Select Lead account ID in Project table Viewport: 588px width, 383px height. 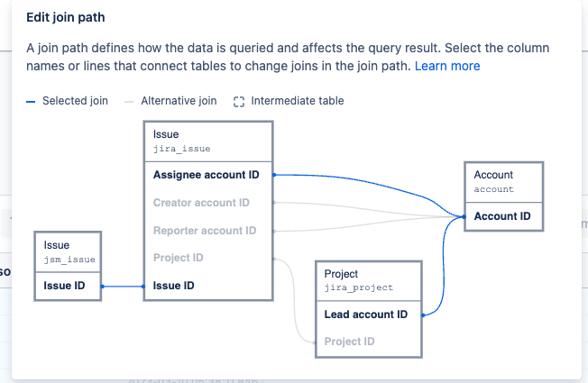(365, 315)
